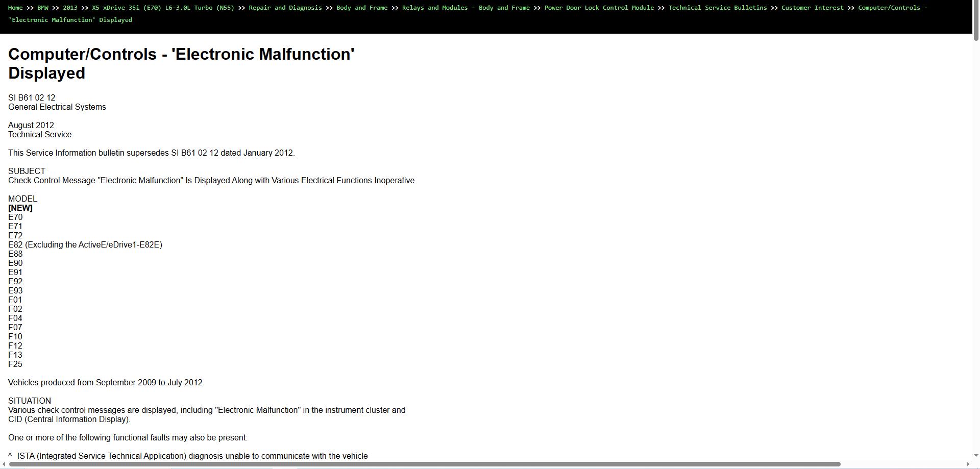
Task: Open the Home breadcrumb link
Action: (x=15, y=8)
